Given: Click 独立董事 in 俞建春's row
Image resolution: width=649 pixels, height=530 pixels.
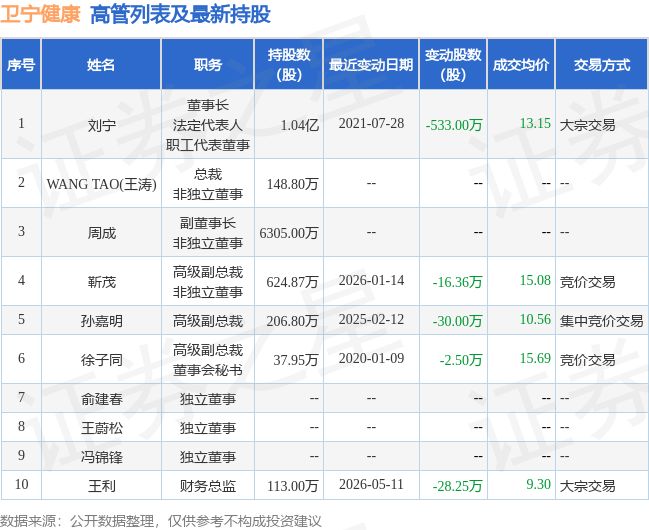Looking at the screenshot, I should (x=208, y=399).
